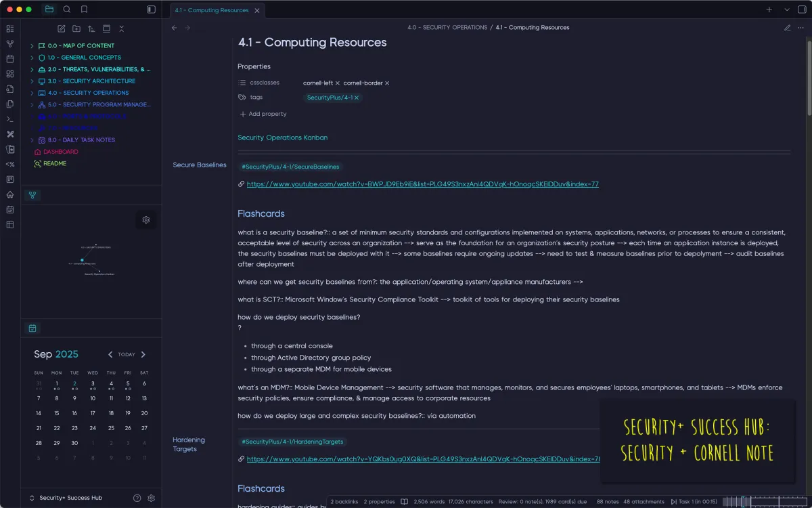Open the search panel icon
Screen dimensions: 812x508
click(x=66, y=9)
